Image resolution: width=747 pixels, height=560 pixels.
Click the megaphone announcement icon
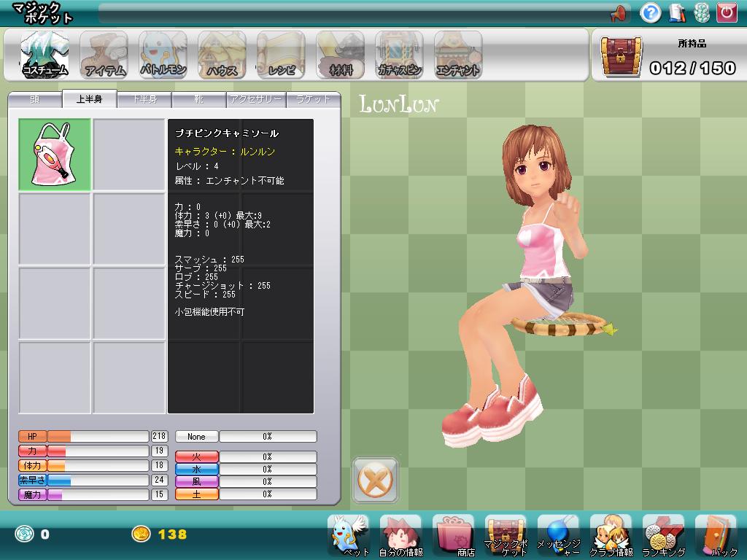[x=619, y=13]
